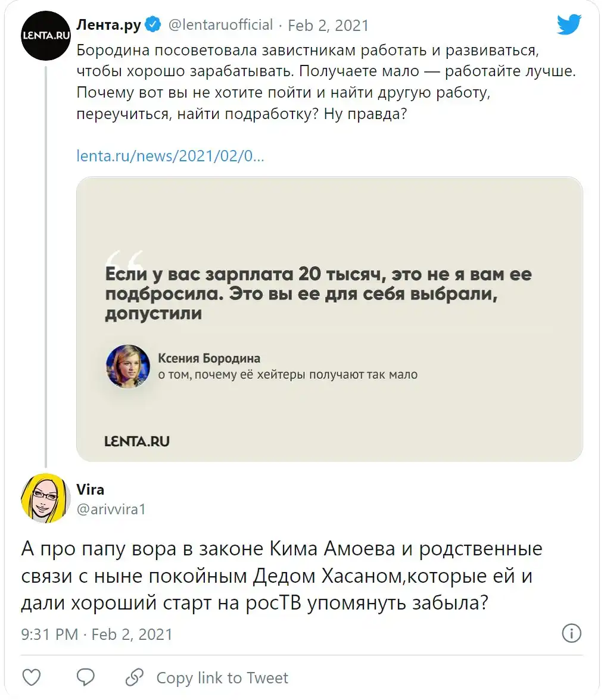Screen dimensions: 604x700
Task: Click the bold quote text in the card
Action: coord(318,293)
